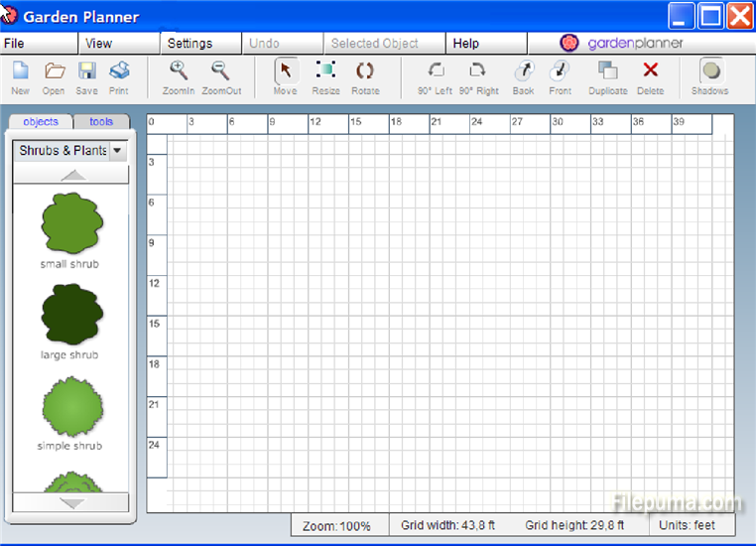Switch to the tools tab

pos(101,122)
